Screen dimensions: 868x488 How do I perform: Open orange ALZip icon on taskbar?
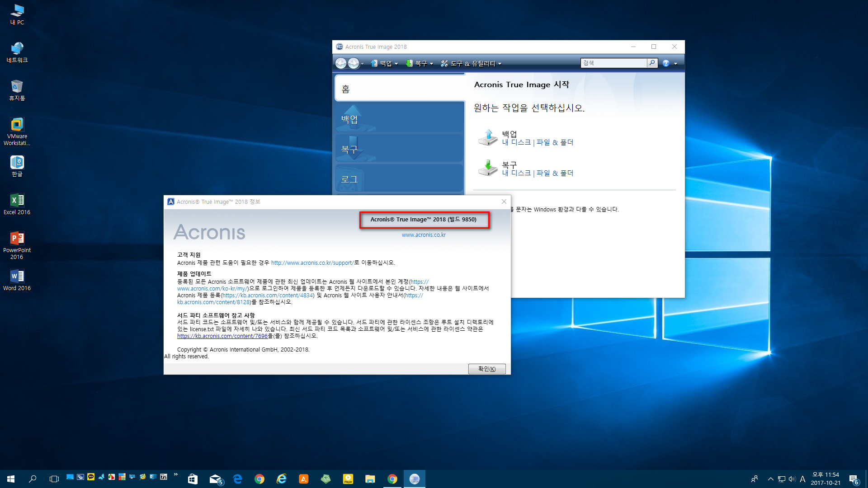tap(304, 479)
